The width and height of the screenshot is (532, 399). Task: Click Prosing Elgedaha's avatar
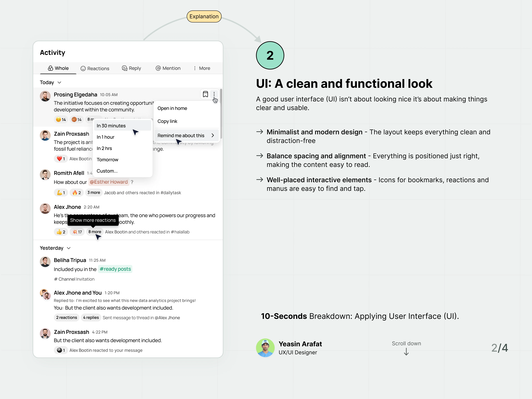[45, 96]
